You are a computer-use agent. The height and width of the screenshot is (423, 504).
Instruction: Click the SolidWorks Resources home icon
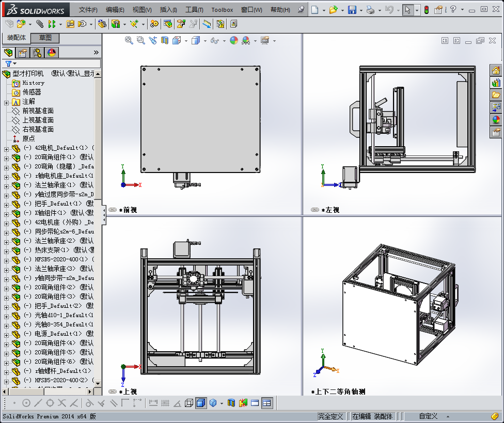click(x=496, y=70)
